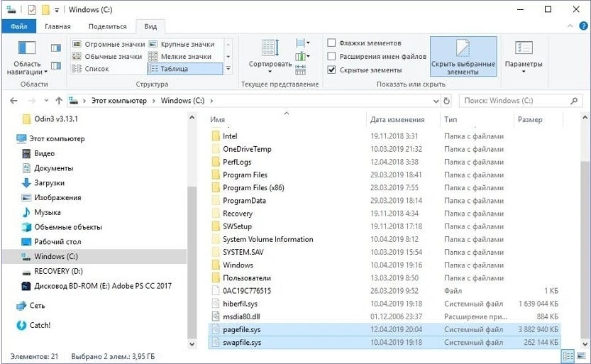This screenshot has width=591, height=364.
Task: Click the Поиск: Windows (C:) search field
Action: (520, 101)
